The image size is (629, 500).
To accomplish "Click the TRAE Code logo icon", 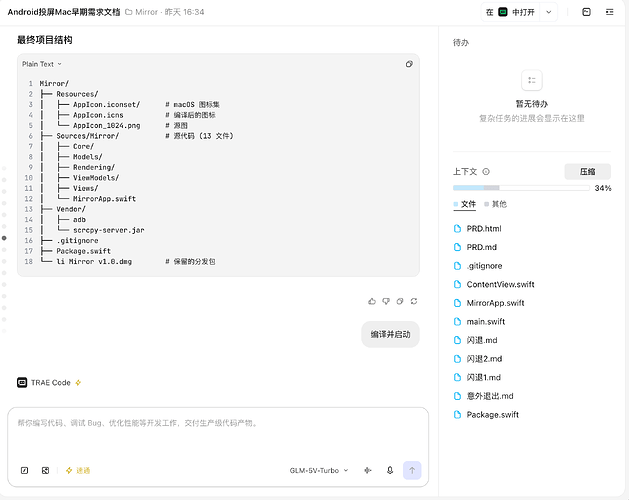I will point(22,382).
